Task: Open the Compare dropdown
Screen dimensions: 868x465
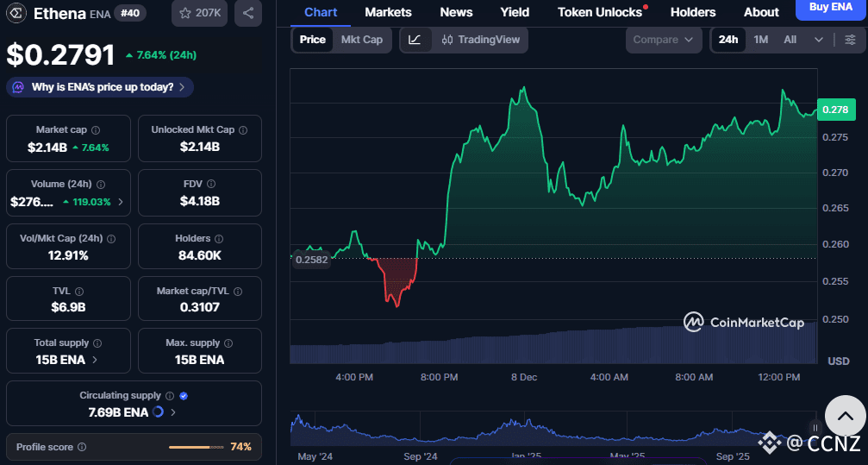Action: [663, 40]
